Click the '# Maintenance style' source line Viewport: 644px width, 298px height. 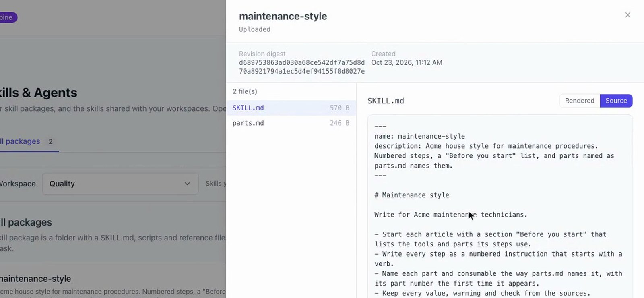[x=412, y=195]
